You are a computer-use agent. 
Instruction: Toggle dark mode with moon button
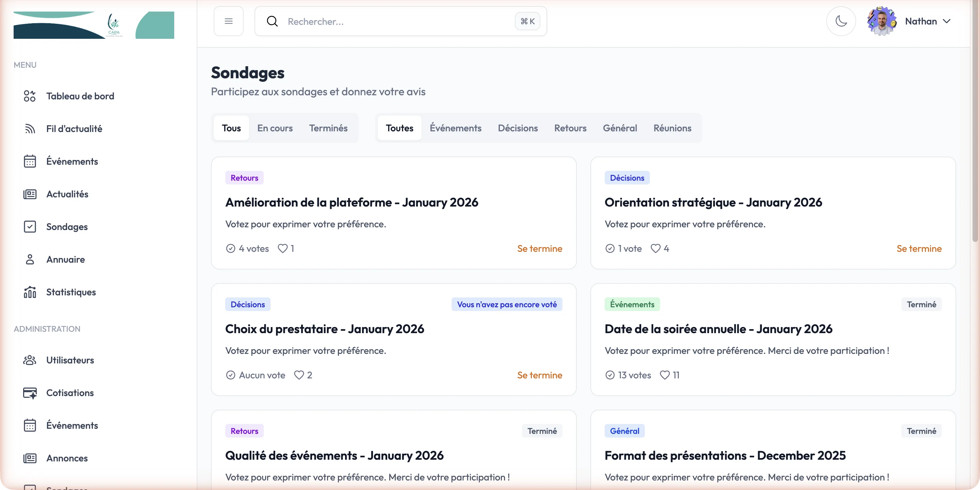(x=841, y=21)
